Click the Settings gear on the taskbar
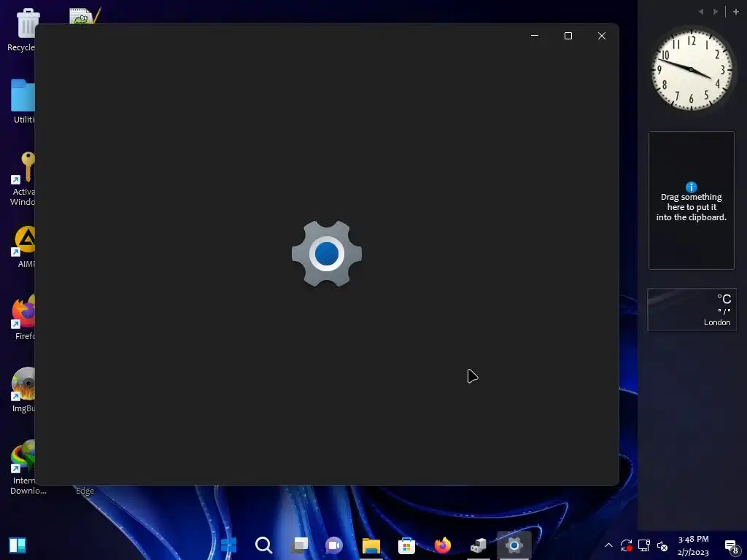Image resolution: width=747 pixels, height=560 pixels. (x=514, y=545)
